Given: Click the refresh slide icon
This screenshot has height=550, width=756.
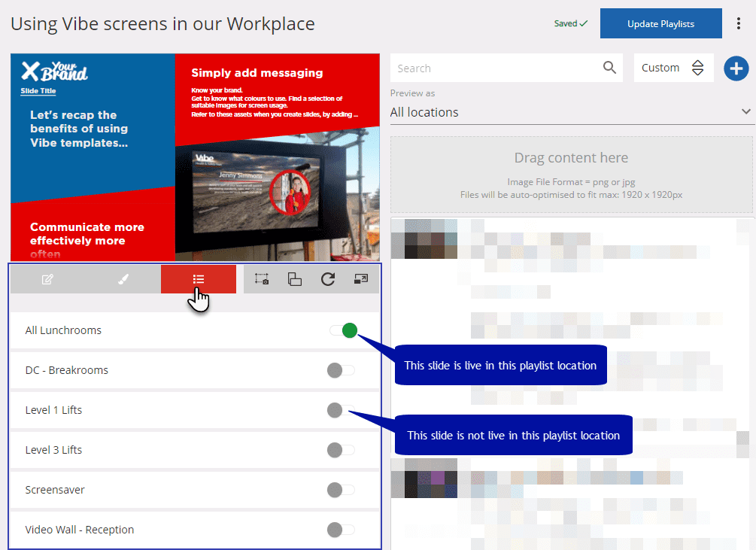Looking at the screenshot, I should (x=328, y=279).
